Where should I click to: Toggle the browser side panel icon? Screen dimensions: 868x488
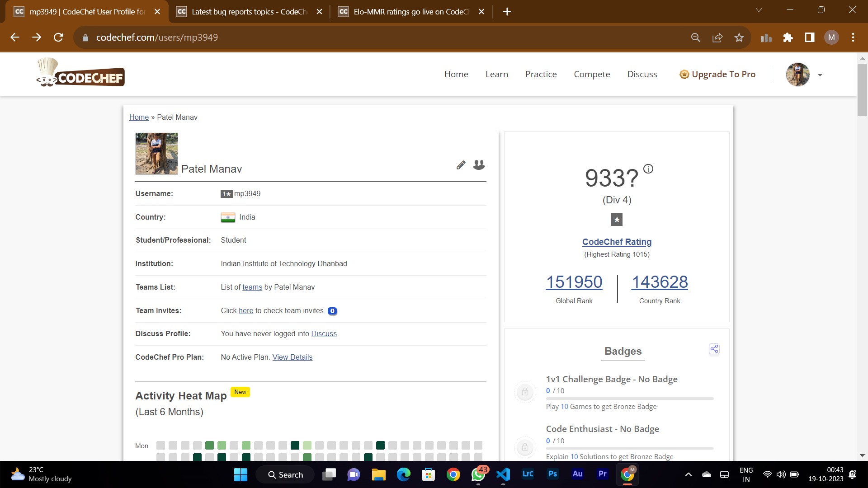810,38
